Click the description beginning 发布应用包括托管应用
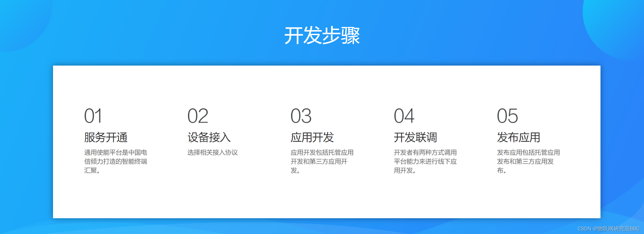The width and height of the screenshot is (644, 234). tap(528, 161)
